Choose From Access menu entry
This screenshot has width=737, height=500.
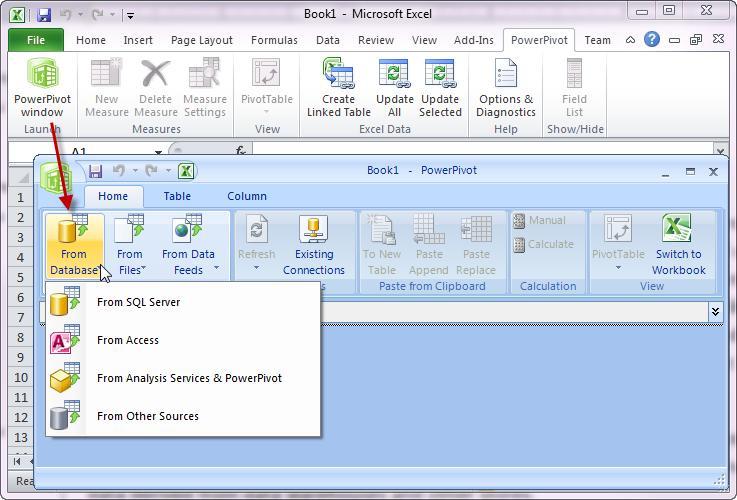pyautogui.click(x=183, y=340)
